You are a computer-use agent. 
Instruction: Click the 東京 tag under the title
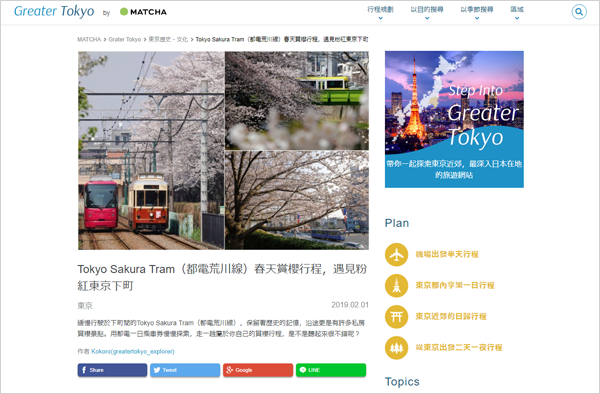(85, 305)
